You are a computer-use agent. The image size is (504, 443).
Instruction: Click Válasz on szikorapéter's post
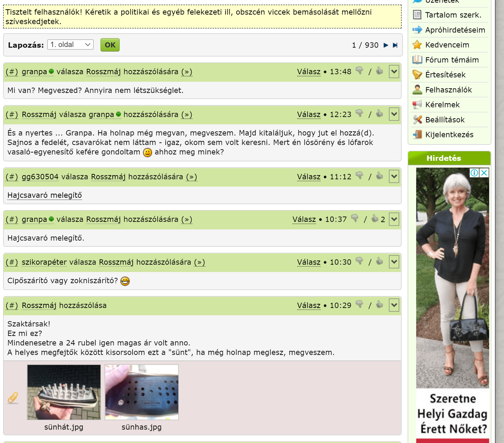309,262
